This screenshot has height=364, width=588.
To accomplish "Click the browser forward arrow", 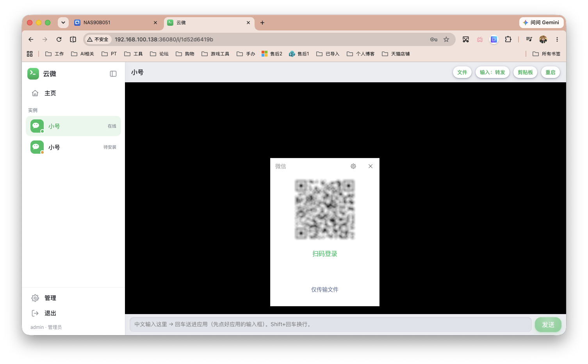I will pos(45,39).
